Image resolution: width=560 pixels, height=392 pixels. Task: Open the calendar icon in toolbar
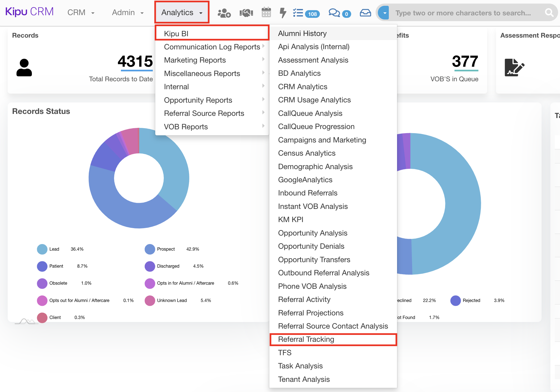266,13
